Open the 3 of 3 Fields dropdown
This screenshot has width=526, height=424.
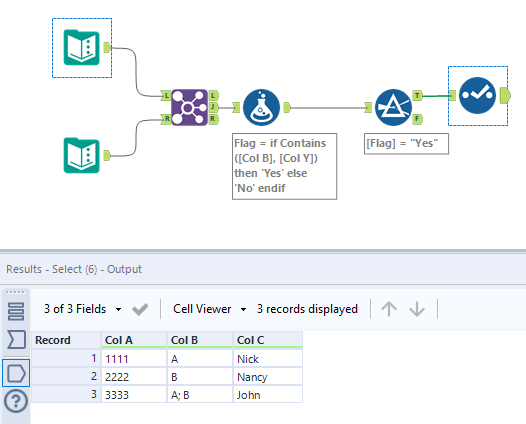83,309
